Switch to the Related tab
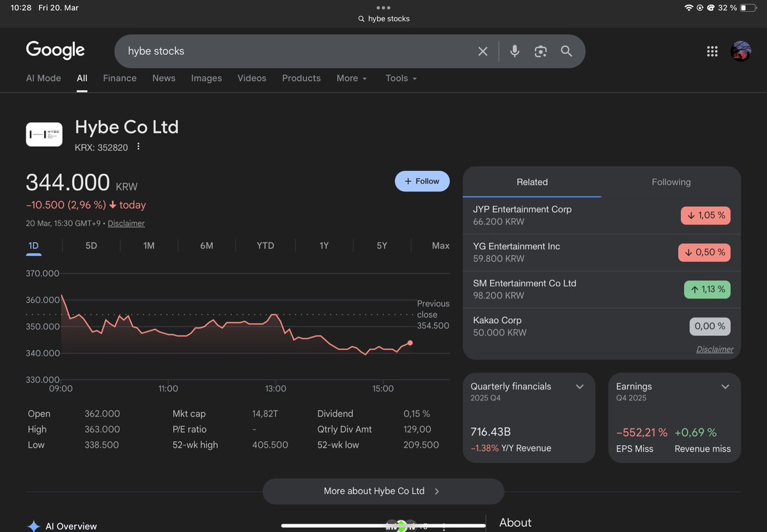767x532 pixels. point(532,182)
